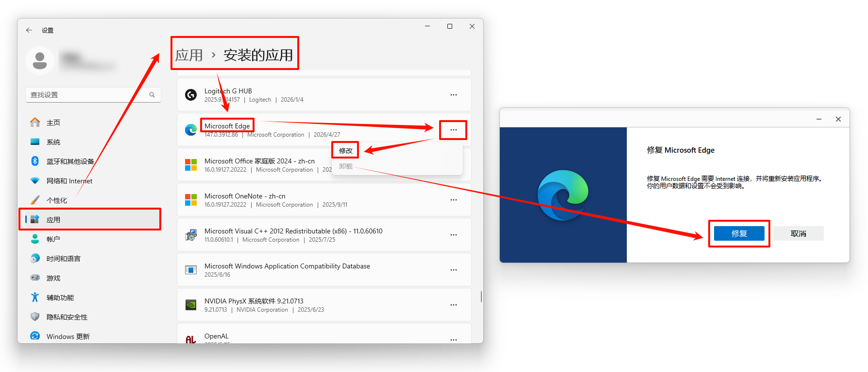Screen dimensions: 868x372
Task: Open 隐私和安全性 settings
Action: [67, 317]
